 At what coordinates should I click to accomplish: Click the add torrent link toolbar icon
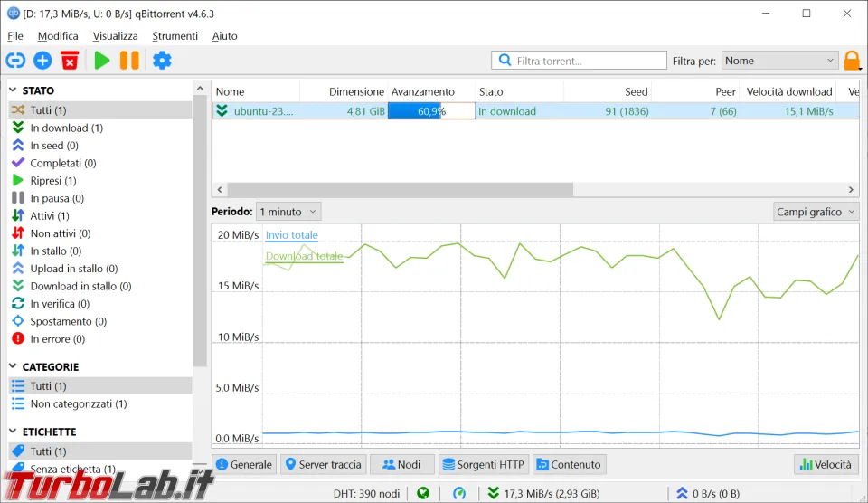(15, 61)
